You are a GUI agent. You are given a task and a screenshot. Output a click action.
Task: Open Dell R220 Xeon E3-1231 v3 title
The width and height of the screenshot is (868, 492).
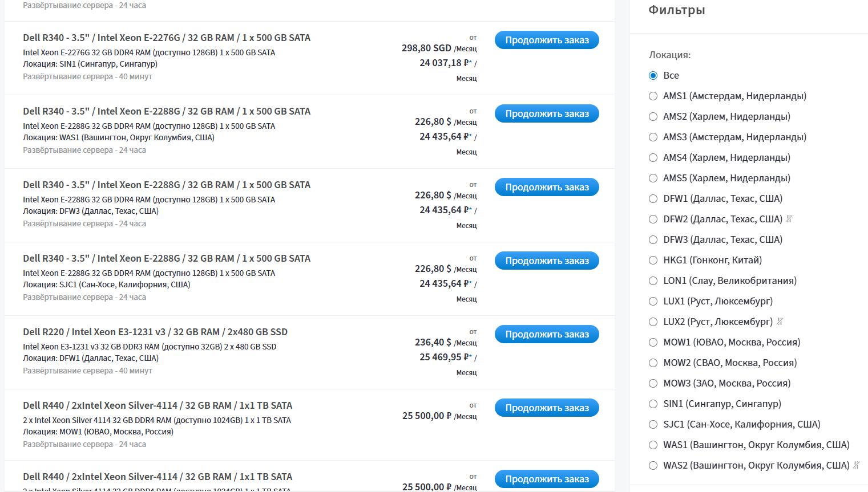(155, 332)
